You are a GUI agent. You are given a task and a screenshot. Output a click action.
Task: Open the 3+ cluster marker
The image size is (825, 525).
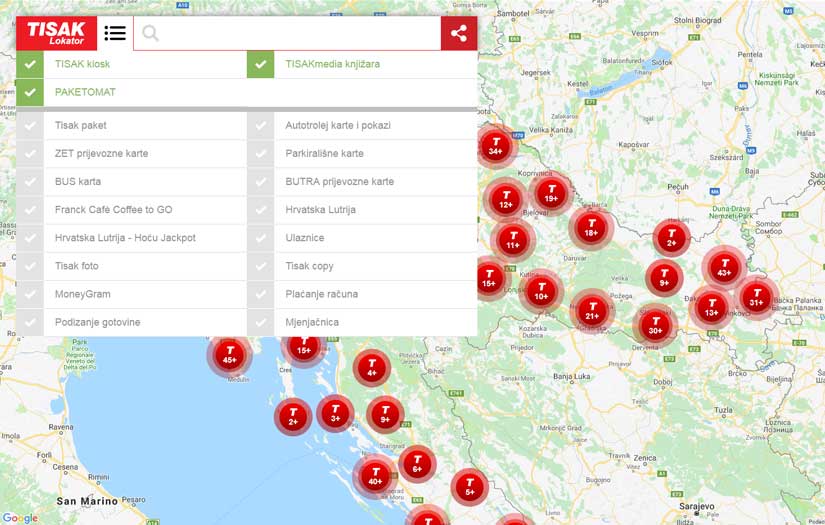(336, 413)
